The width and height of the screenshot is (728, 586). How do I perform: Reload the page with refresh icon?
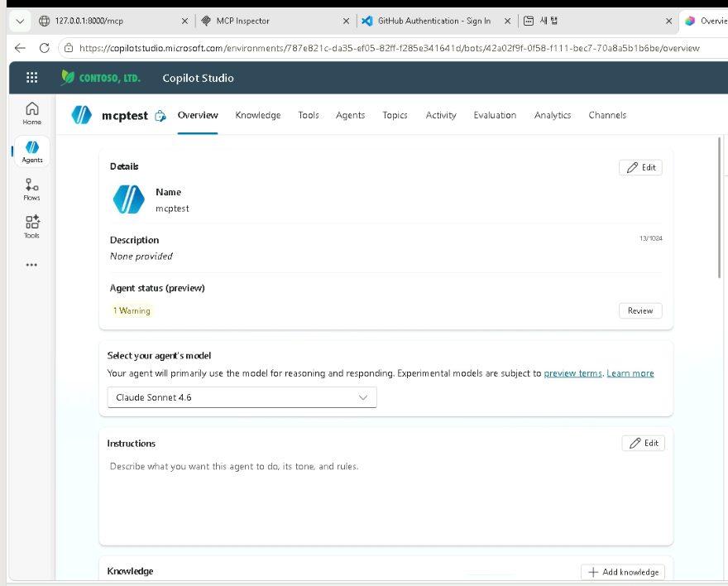click(x=45, y=48)
